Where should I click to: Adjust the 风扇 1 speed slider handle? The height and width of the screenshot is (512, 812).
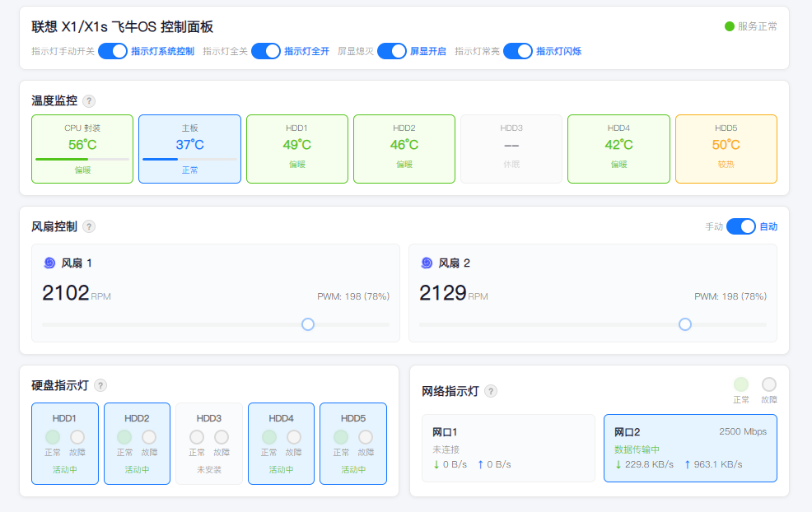(x=308, y=324)
